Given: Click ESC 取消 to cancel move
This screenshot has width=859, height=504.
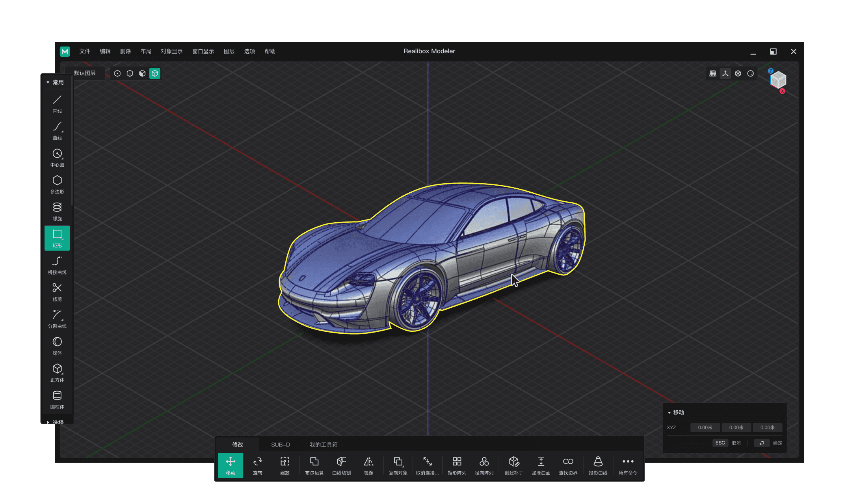Looking at the screenshot, I should tap(728, 443).
